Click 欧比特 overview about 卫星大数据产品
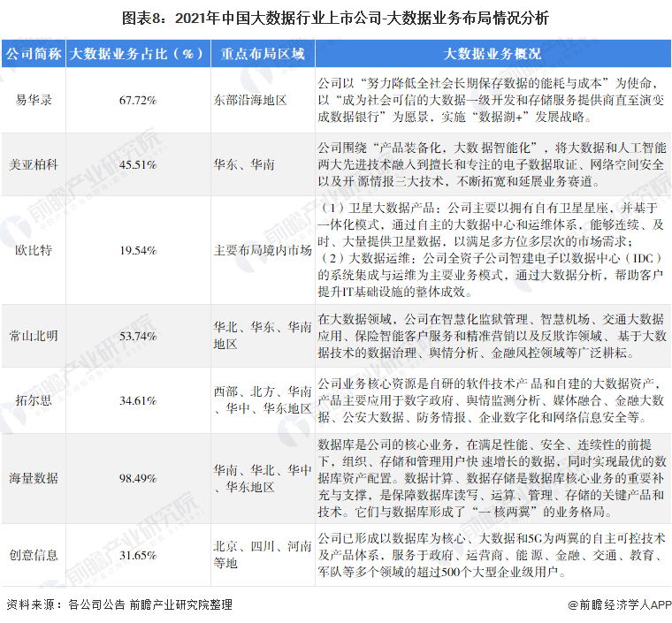The image size is (672, 623). pos(491,249)
